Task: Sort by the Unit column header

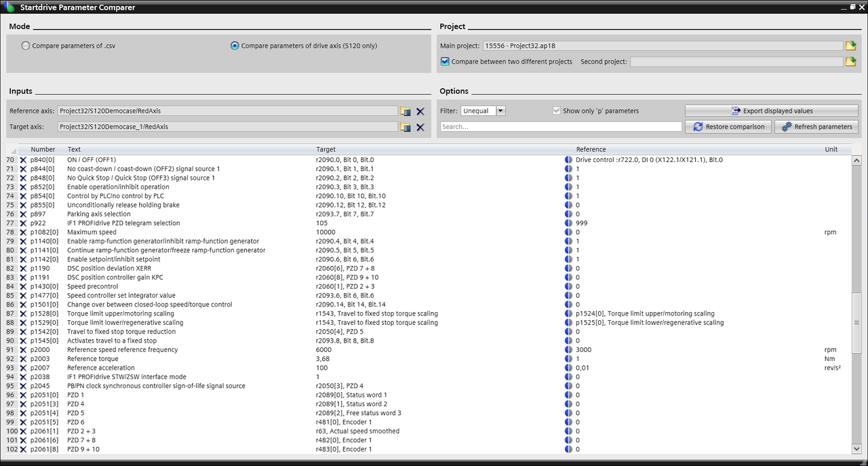Action: pos(831,149)
